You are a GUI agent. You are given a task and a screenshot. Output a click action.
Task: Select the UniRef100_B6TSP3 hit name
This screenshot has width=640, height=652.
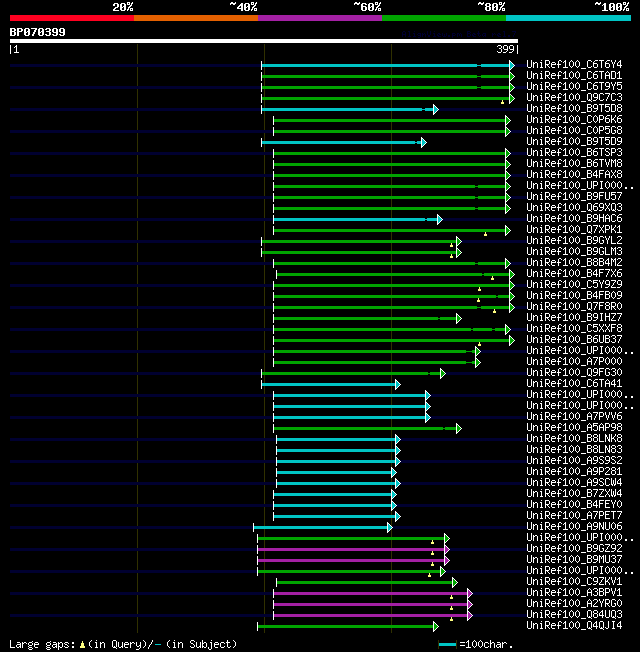click(x=574, y=153)
